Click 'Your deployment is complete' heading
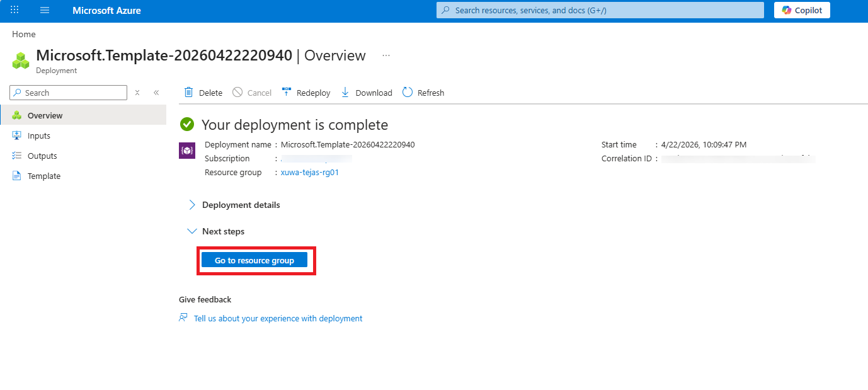This screenshot has width=868, height=390. pyautogui.click(x=295, y=125)
